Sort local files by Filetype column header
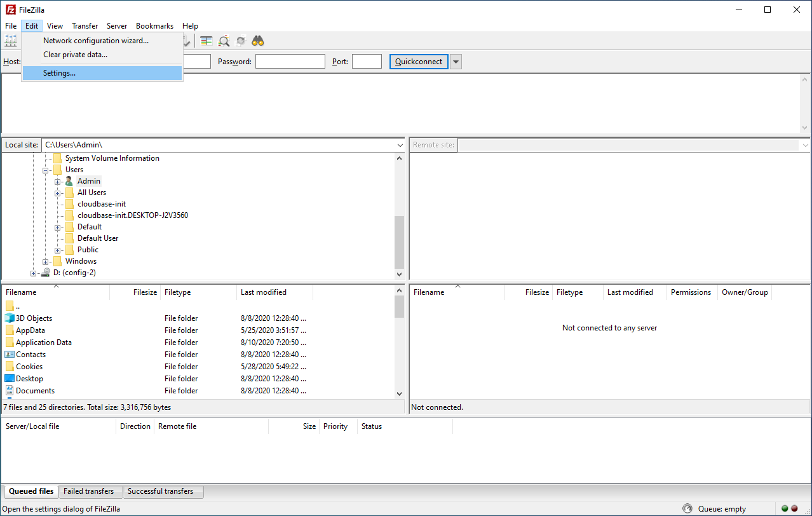 coord(199,292)
